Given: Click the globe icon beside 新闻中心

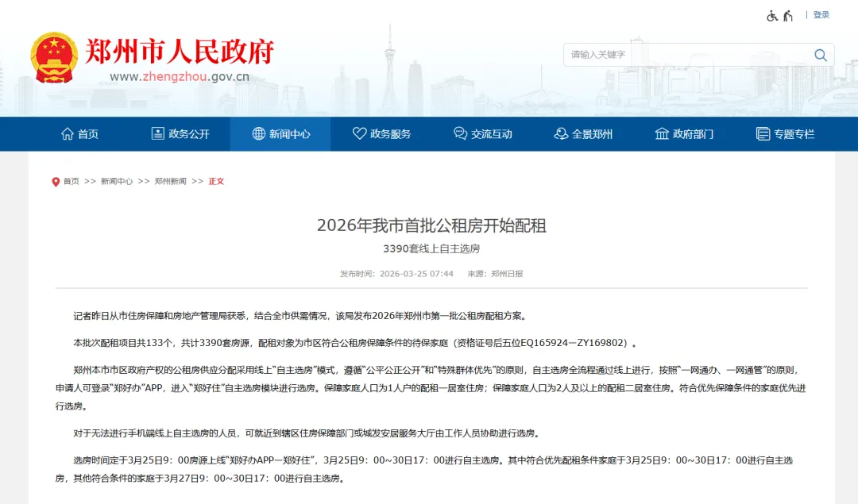Looking at the screenshot, I should click(259, 133).
